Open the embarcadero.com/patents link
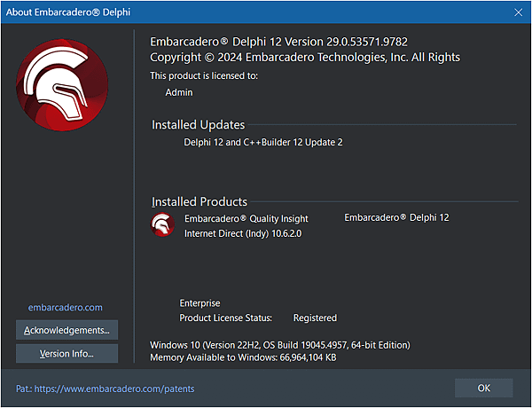Viewport: 532px width, 408px height. pyautogui.click(x=106, y=388)
